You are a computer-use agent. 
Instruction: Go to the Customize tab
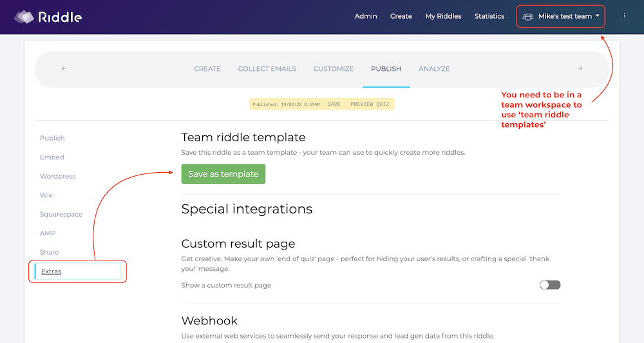333,69
